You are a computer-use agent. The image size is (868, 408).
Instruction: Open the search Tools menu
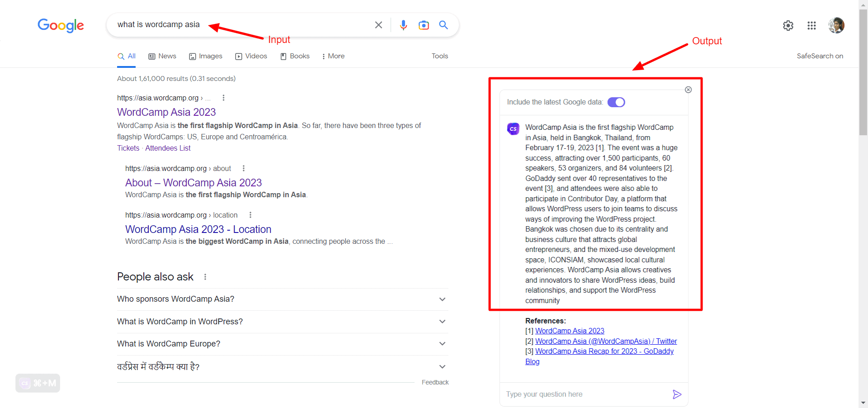click(x=440, y=56)
